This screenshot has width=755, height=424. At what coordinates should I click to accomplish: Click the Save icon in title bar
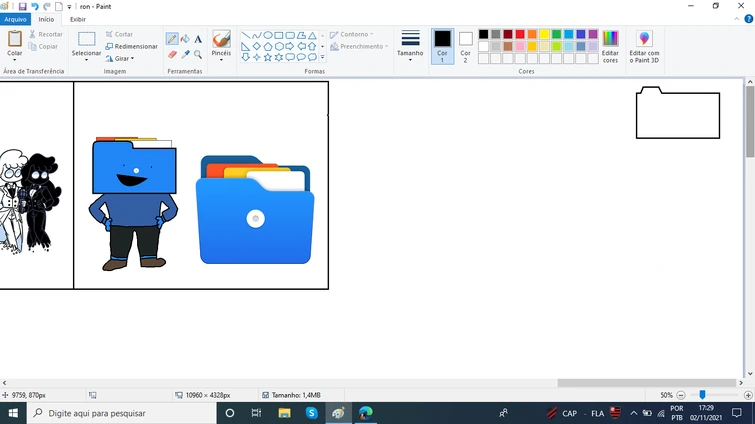22,6
